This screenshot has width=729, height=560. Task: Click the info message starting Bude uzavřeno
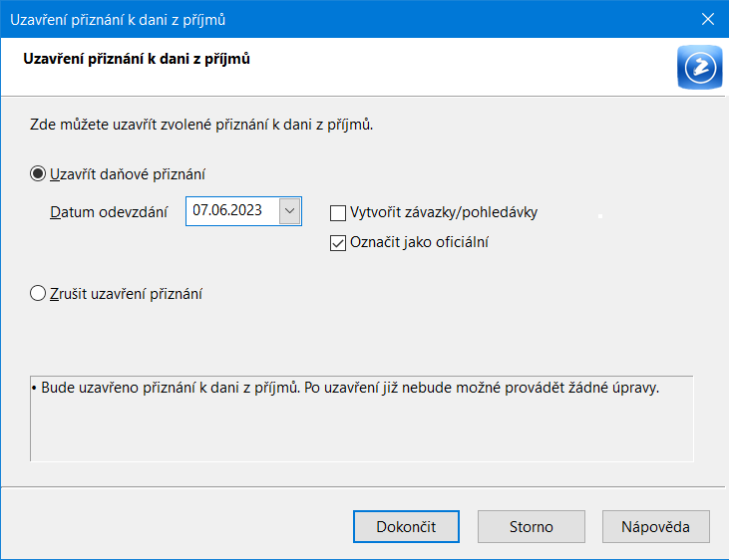coord(346,388)
